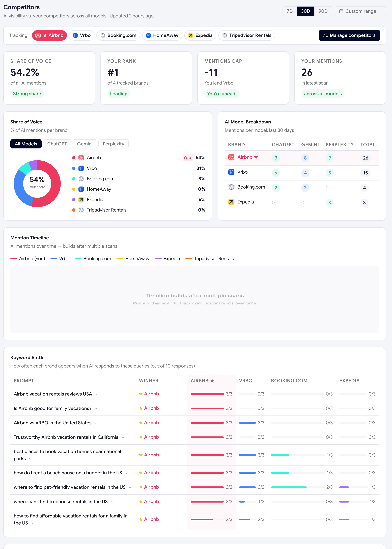The width and height of the screenshot is (392, 549).
Task: Click the star next to Airbnb in breakdown table
Action: pos(256,157)
